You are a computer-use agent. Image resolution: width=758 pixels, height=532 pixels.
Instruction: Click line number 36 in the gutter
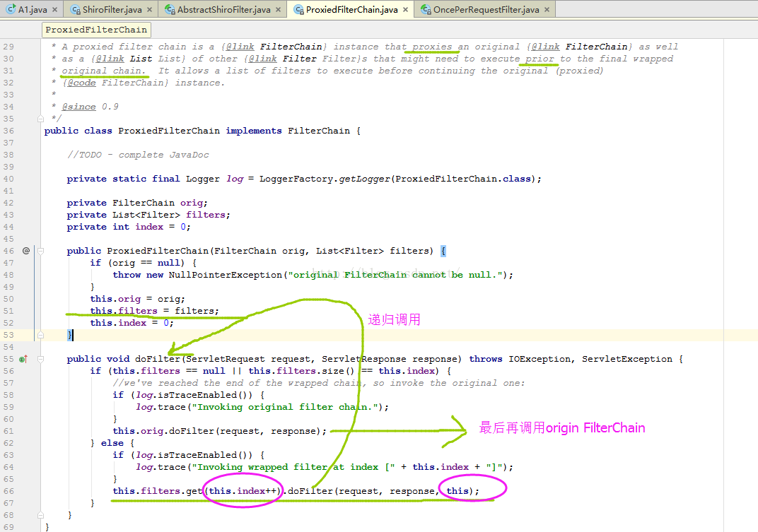[x=8, y=131]
